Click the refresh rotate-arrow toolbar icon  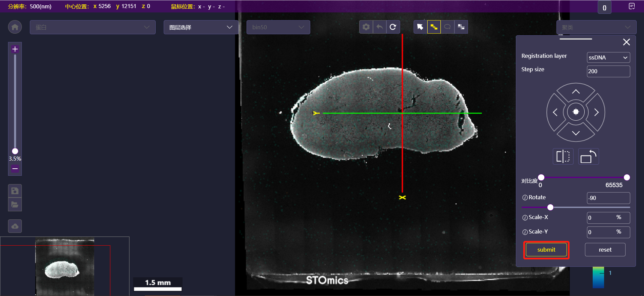(393, 27)
